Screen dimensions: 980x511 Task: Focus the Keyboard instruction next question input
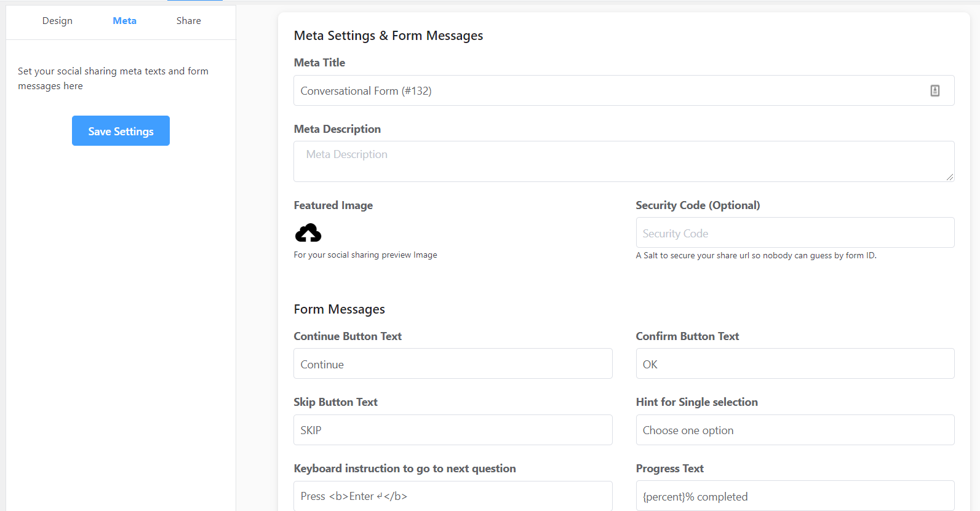click(x=452, y=496)
